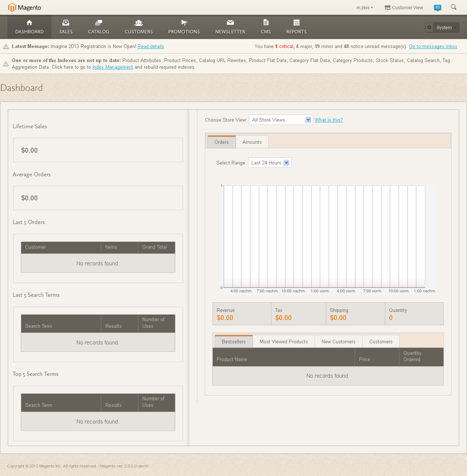Click the Tax $0.00 value
The height and width of the screenshot is (476, 467).
tap(284, 318)
